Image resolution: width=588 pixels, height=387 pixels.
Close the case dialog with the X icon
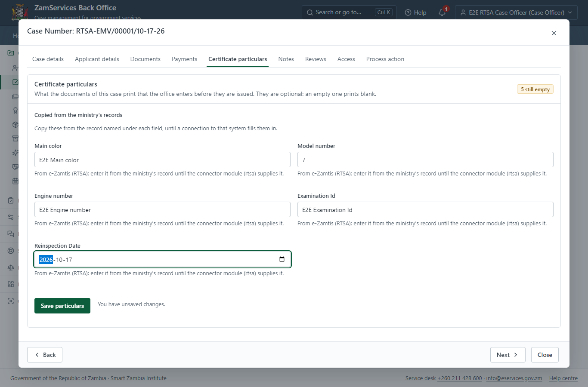point(554,33)
